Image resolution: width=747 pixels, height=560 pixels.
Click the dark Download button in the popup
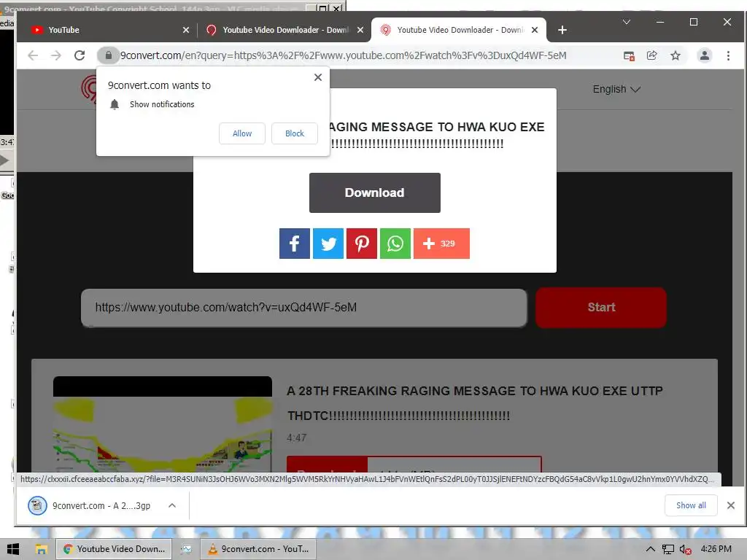point(374,192)
